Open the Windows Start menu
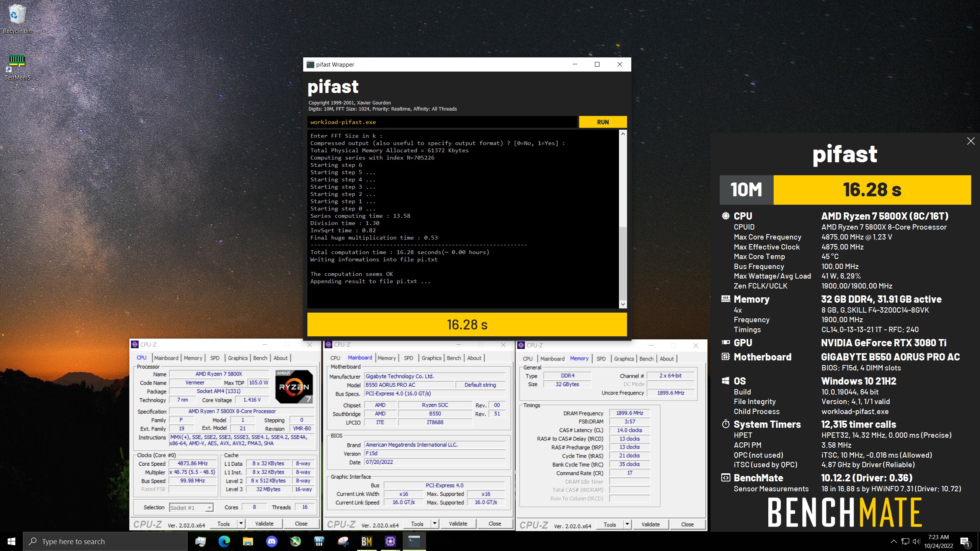The width and height of the screenshot is (980, 551). tap(11, 541)
